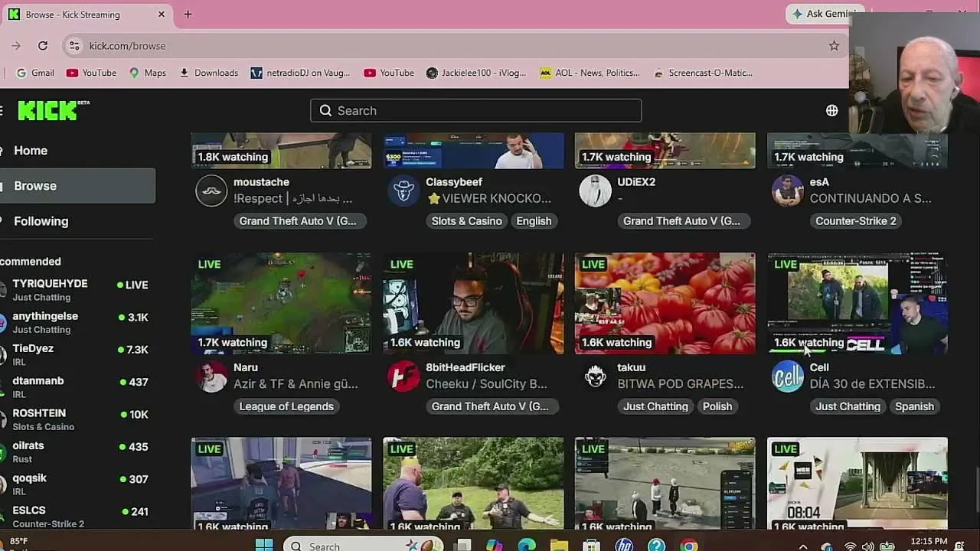Open Classybeef channel avatar
Image resolution: width=980 pixels, height=551 pixels.
click(x=403, y=191)
